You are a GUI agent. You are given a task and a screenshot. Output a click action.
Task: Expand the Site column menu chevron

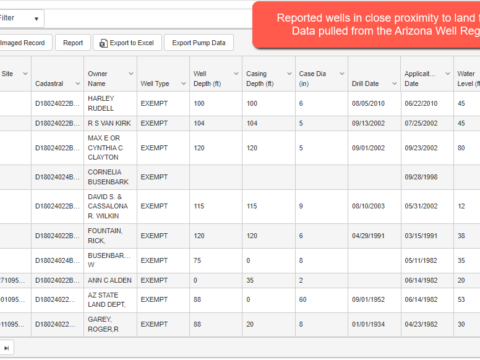pyautogui.click(x=25, y=74)
